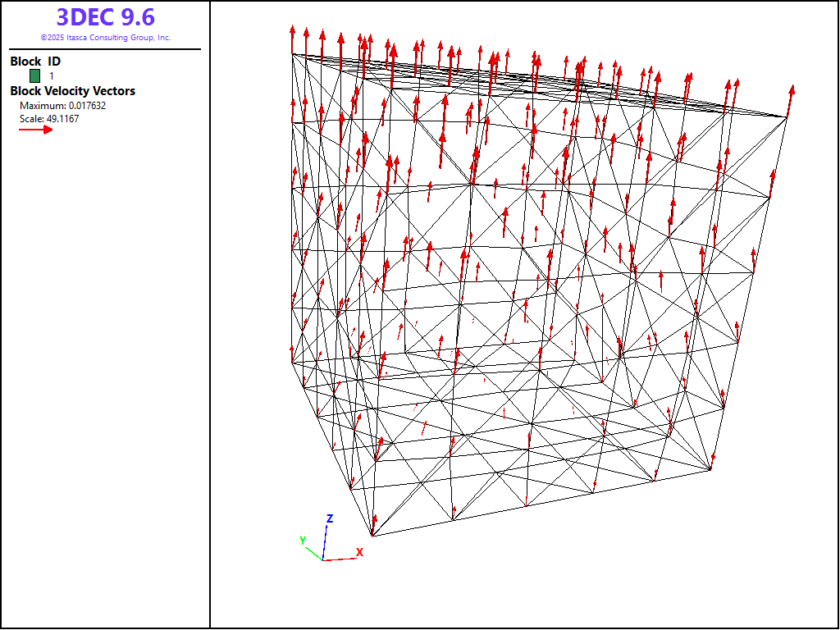Click the origin of the axis triad
The image size is (840, 630).
click(323, 559)
